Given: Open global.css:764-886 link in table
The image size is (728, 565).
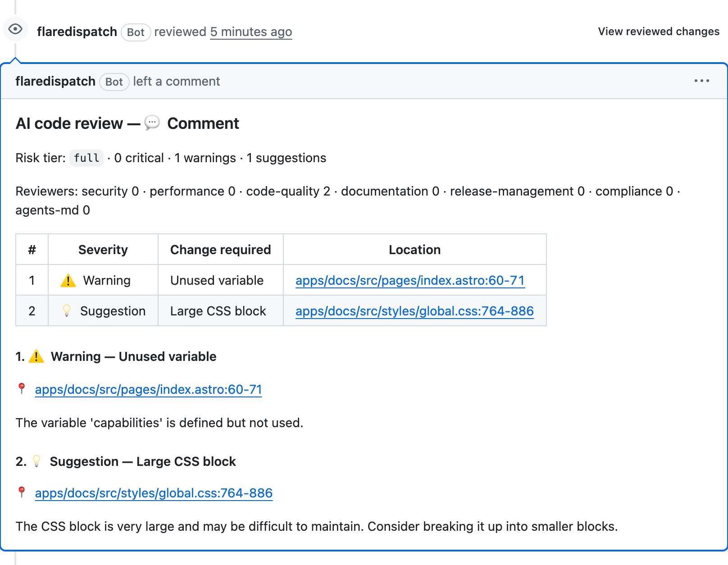Looking at the screenshot, I should [x=414, y=311].
